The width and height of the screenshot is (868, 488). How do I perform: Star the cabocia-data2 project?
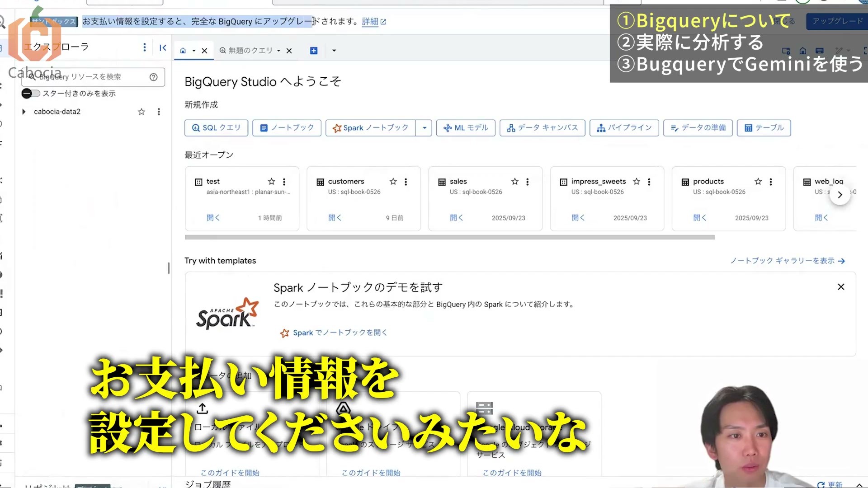click(142, 112)
